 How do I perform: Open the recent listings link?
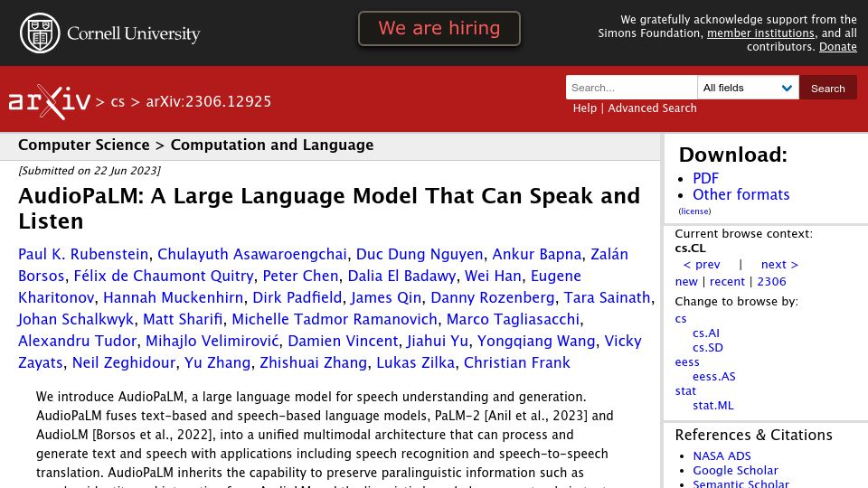point(727,282)
